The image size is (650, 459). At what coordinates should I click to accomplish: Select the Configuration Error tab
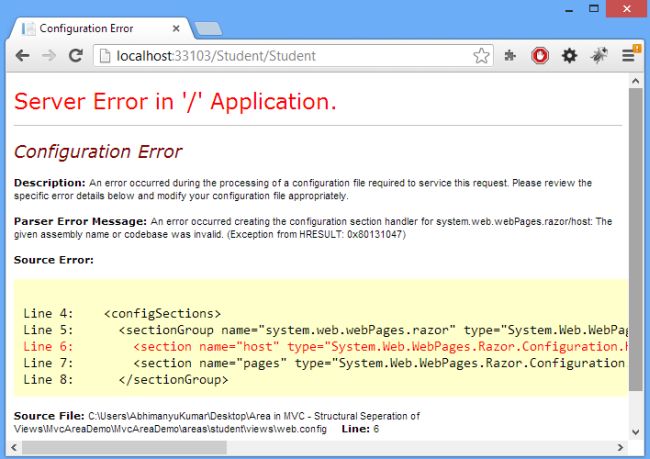[101, 29]
